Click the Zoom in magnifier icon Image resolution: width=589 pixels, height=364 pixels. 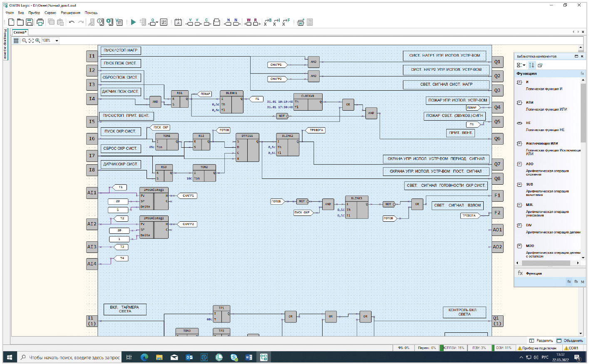point(38,40)
